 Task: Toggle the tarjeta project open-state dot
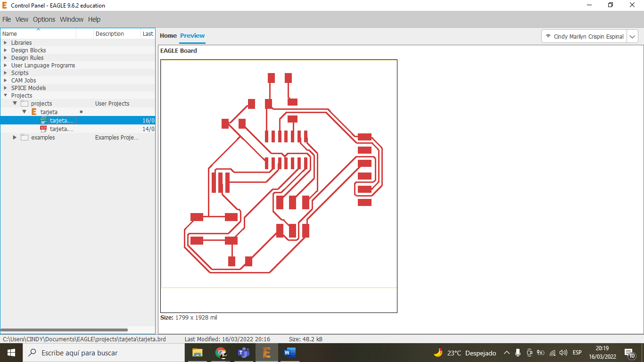[x=81, y=112]
